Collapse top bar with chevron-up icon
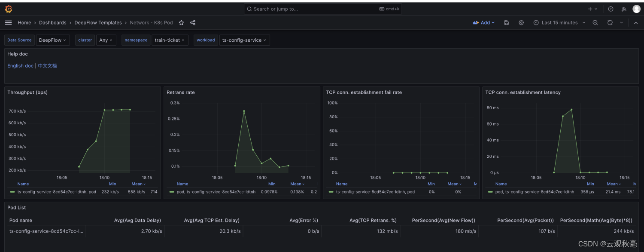Viewport: 644px width, 252px height. [x=636, y=23]
